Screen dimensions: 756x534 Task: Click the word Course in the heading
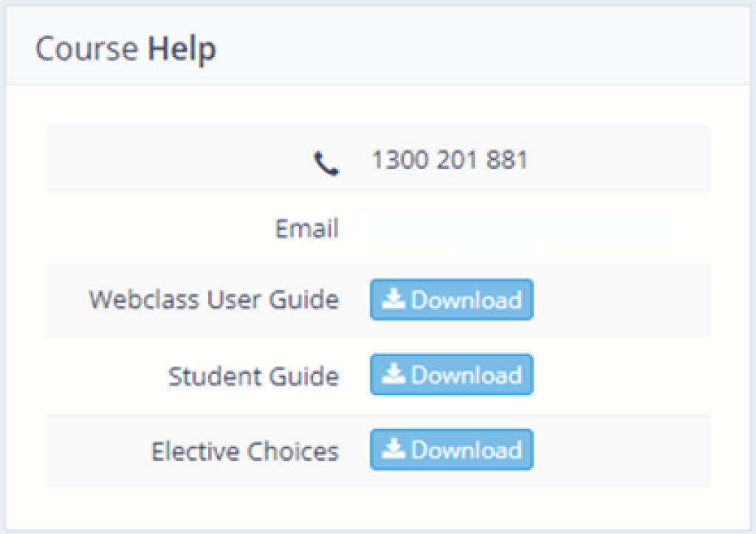pos(87,49)
